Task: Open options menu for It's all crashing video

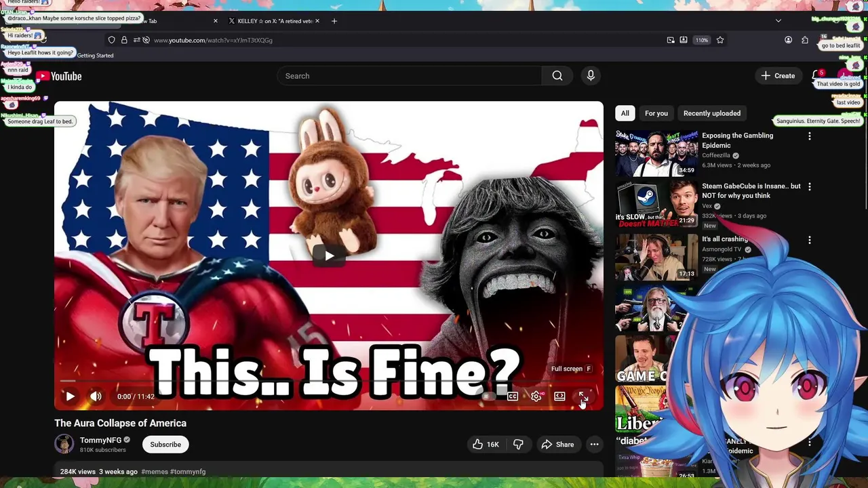Action: [809, 240]
